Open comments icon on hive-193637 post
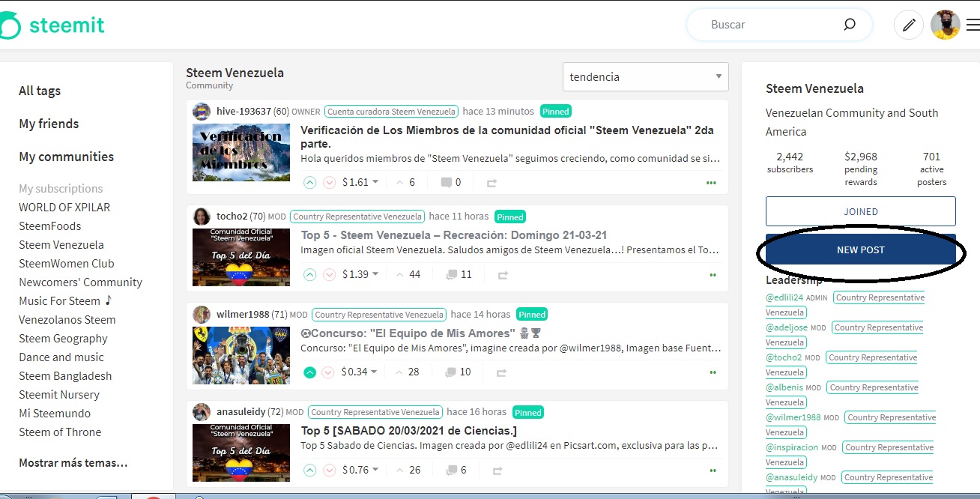 point(447,182)
